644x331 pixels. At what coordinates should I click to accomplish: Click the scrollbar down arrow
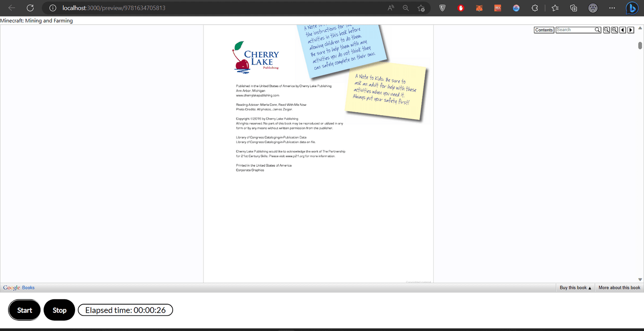[640, 280]
